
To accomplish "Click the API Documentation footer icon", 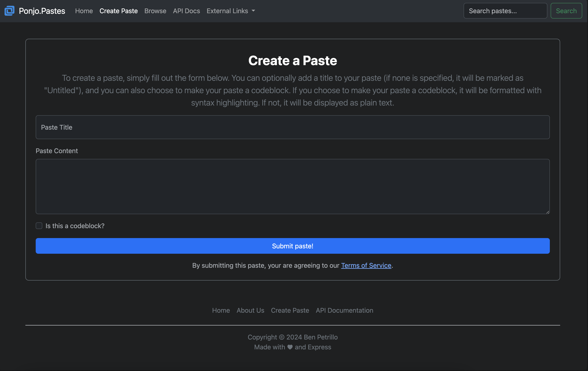I will pyautogui.click(x=344, y=310).
